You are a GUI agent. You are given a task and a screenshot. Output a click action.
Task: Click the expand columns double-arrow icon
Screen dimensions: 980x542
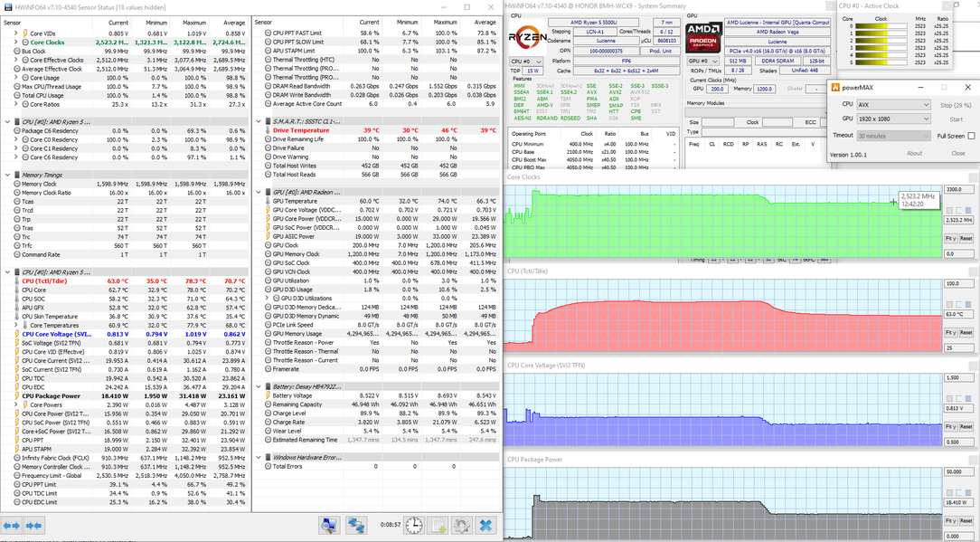[x=12, y=525]
